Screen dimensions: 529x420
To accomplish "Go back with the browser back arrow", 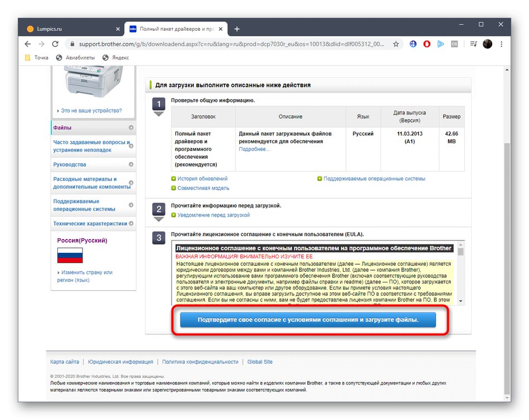I will (28, 44).
